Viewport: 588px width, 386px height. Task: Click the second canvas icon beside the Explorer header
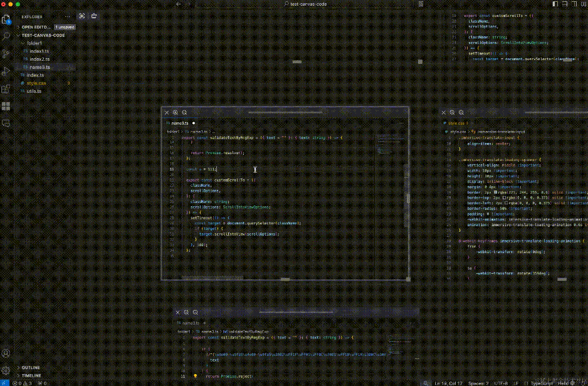click(x=94, y=16)
